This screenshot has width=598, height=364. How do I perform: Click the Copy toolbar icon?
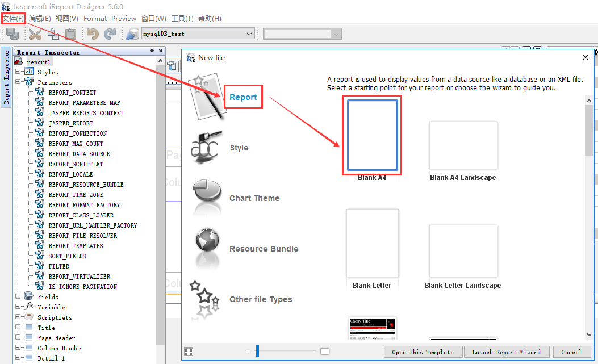click(x=53, y=34)
